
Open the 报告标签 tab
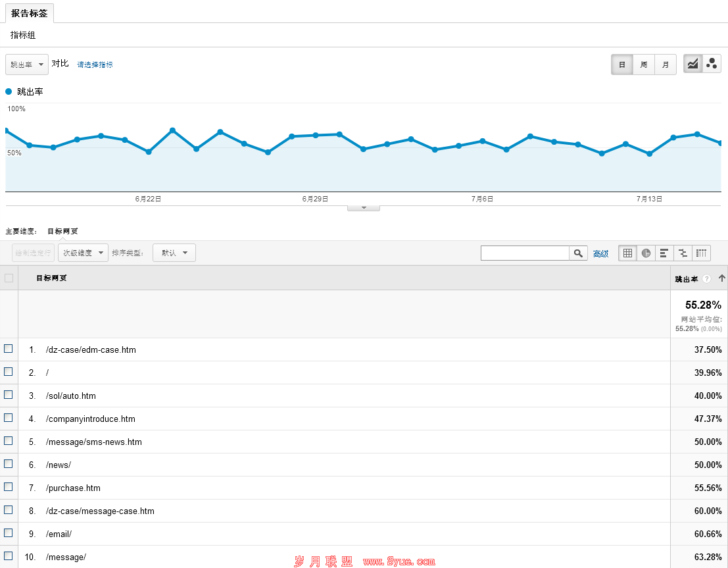[29, 13]
